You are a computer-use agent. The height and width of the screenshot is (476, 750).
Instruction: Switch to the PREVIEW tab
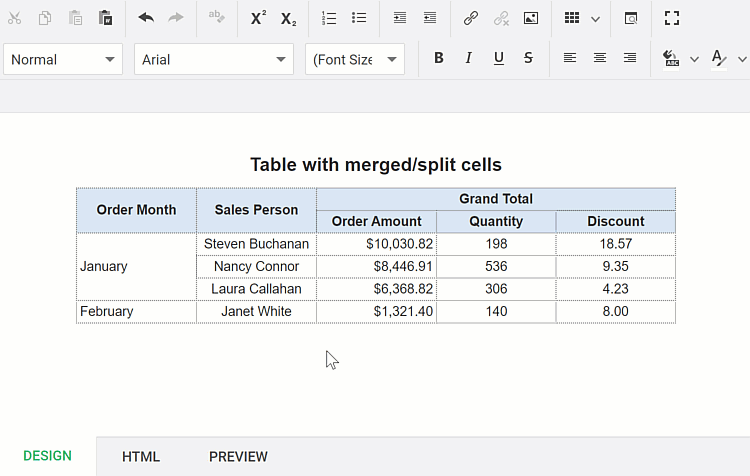238,457
